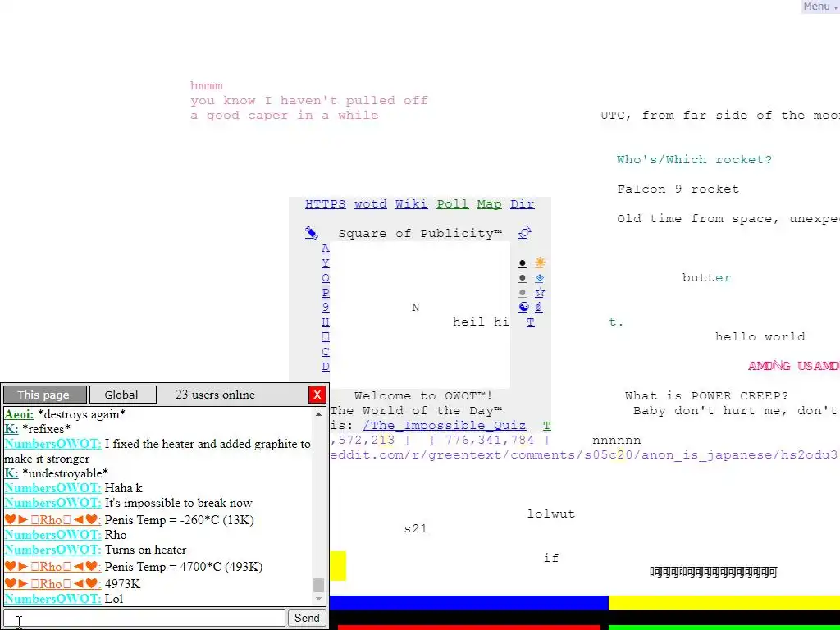Click the black circle link

523,263
